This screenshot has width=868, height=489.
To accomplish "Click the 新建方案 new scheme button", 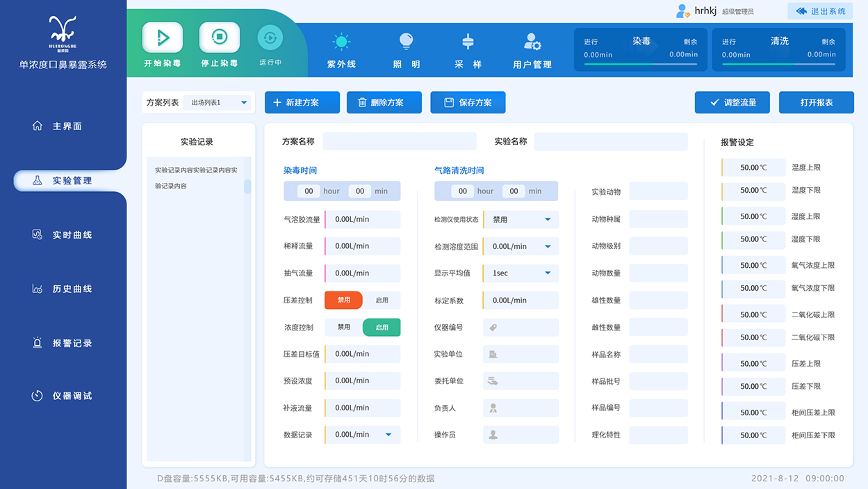I will tap(302, 102).
